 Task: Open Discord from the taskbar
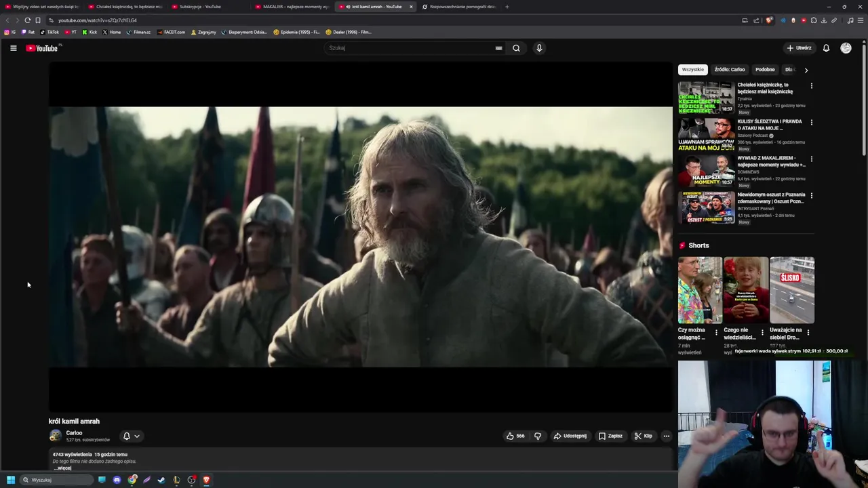[x=117, y=480]
